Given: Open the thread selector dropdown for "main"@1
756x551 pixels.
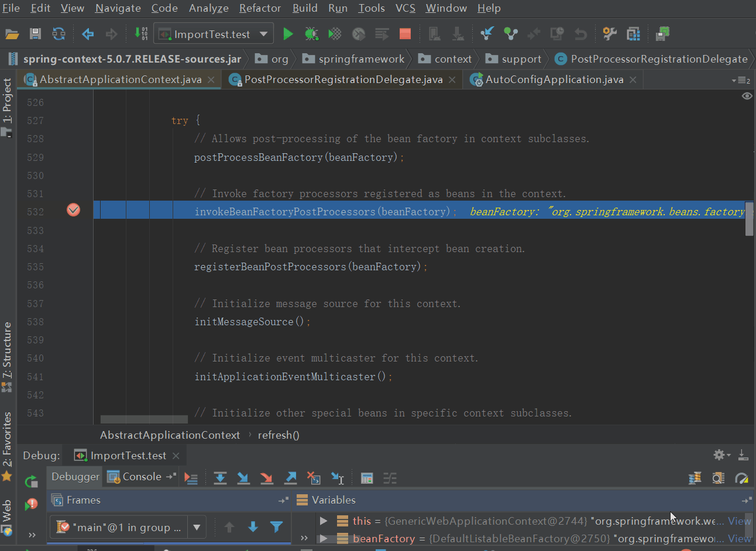Looking at the screenshot, I should click(x=197, y=527).
